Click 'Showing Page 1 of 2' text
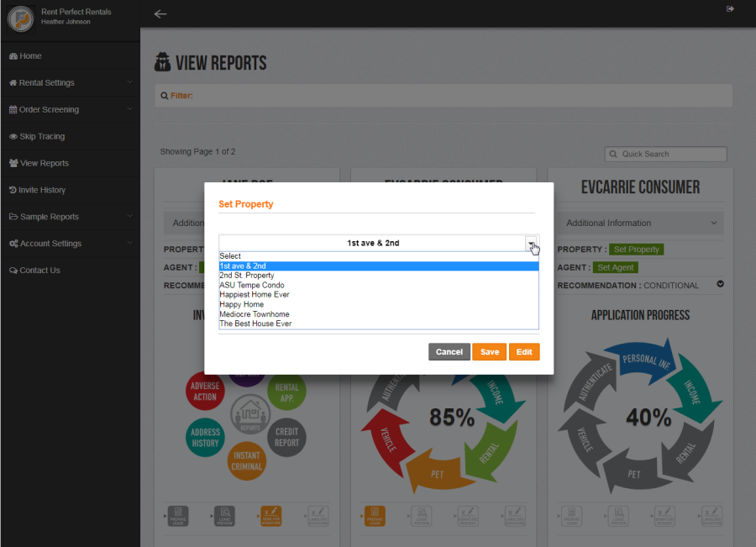756x547 pixels. coord(197,151)
